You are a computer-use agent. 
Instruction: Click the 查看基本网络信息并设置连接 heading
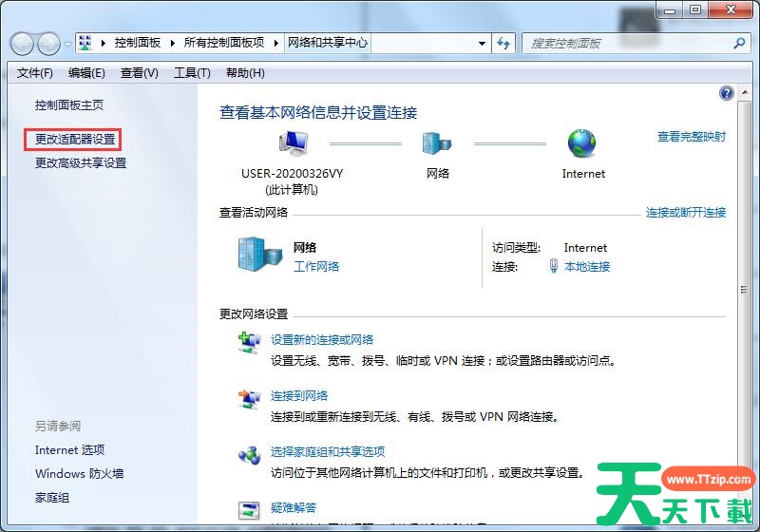coord(318,113)
